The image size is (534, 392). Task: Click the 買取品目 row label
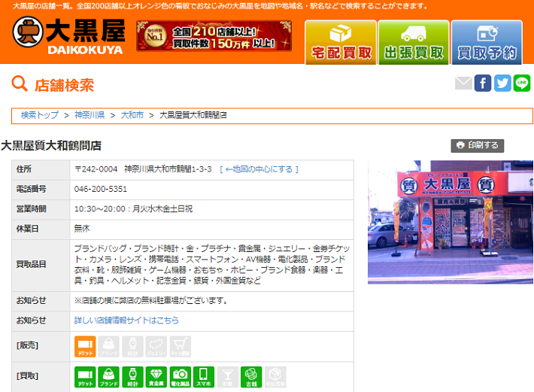[x=32, y=264]
